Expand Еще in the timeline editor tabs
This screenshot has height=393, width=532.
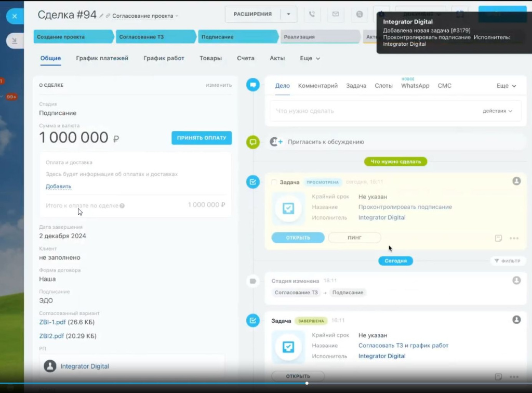[506, 86]
